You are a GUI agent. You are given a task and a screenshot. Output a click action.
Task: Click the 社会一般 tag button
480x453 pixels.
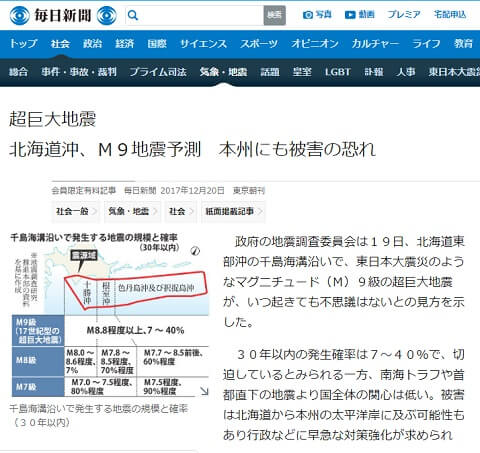[76, 211]
